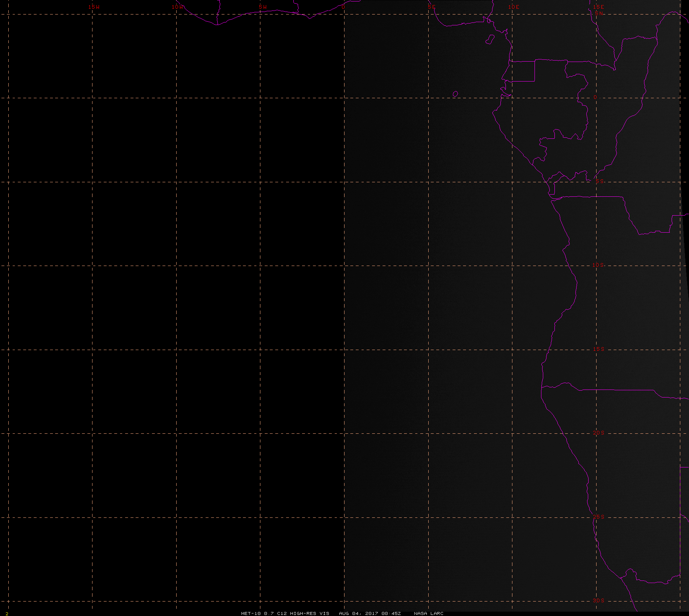Click the 15S latitude label
689x616 pixels.
pos(599,349)
